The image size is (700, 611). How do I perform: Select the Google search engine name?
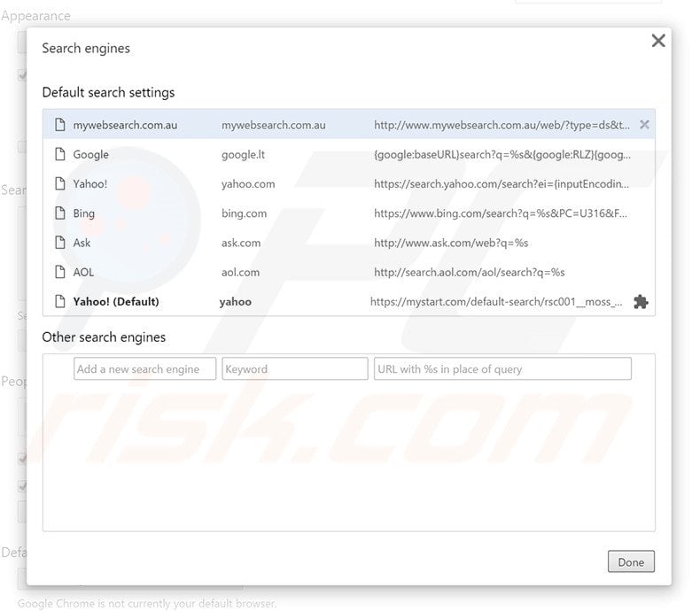[x=90, y=155]
